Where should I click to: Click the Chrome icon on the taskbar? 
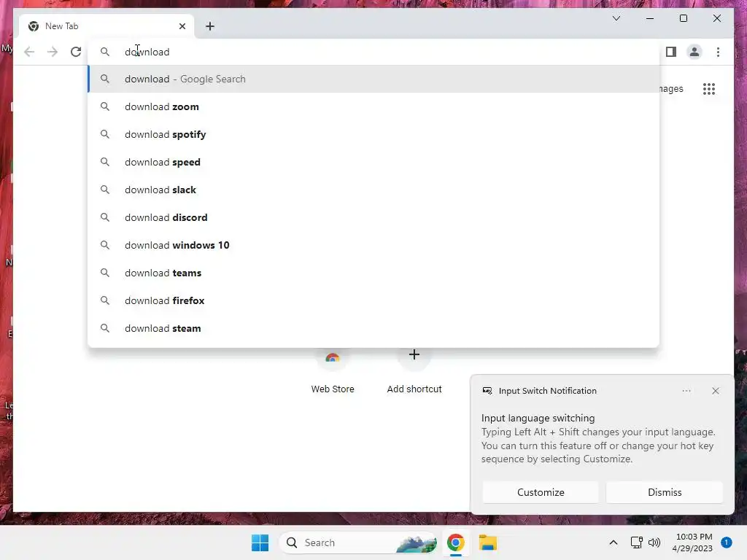click(x=455, y=542)
